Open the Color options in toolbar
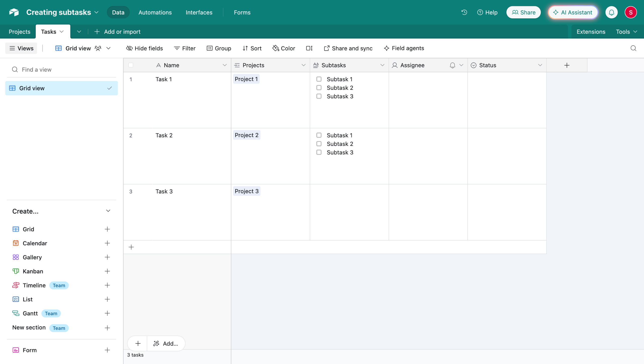This screenshot has width=644, height=364. click(284, 48)
